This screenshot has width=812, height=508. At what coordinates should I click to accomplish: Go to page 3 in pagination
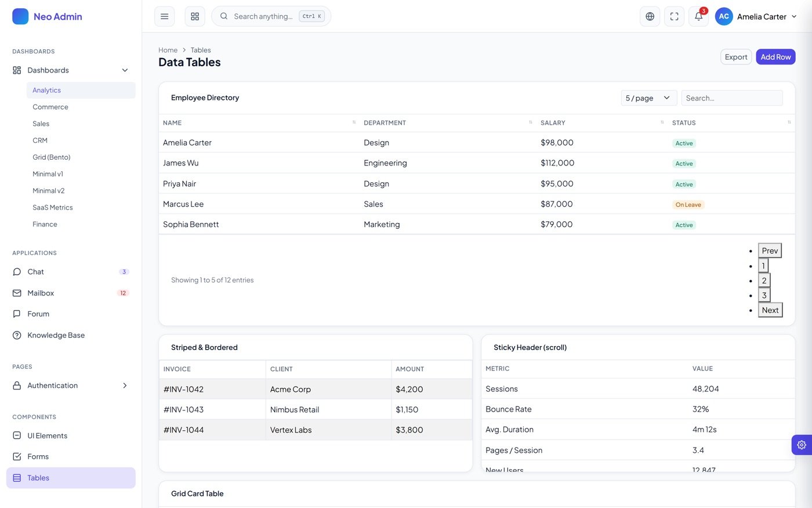click(764, 296)
